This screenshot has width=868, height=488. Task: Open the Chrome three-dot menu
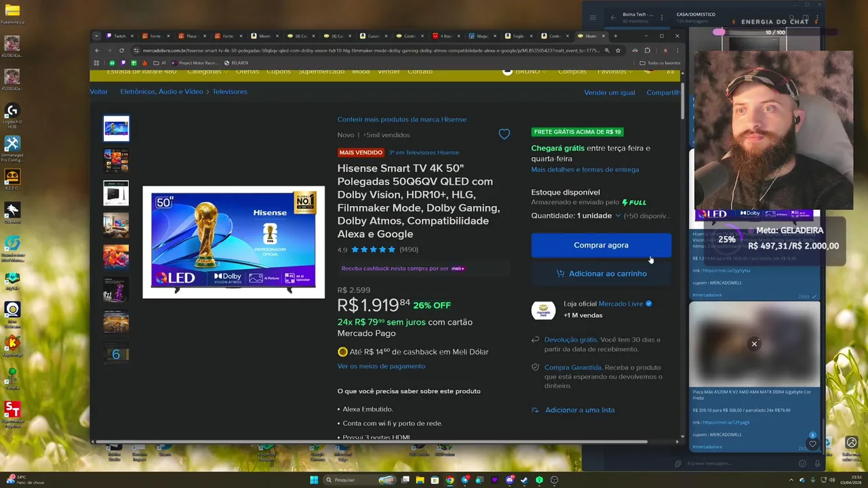click(x=677, y=50)
